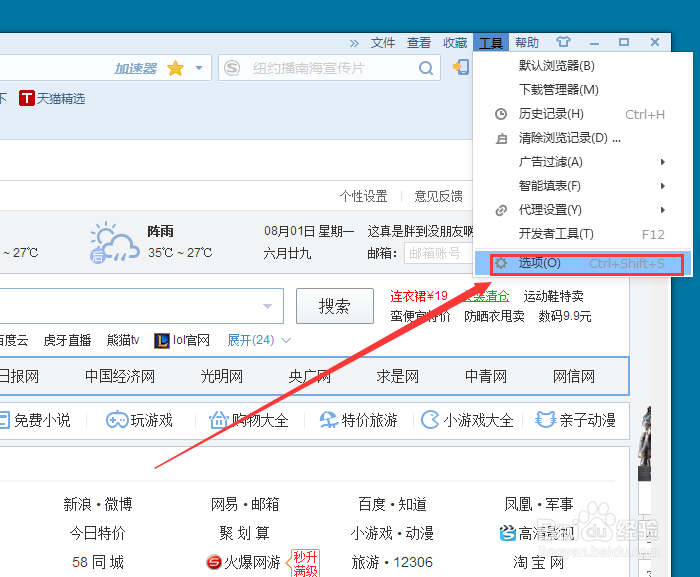Click the 火爆网游 red icon
Screen dimensions: 700x577
point(214,562)
